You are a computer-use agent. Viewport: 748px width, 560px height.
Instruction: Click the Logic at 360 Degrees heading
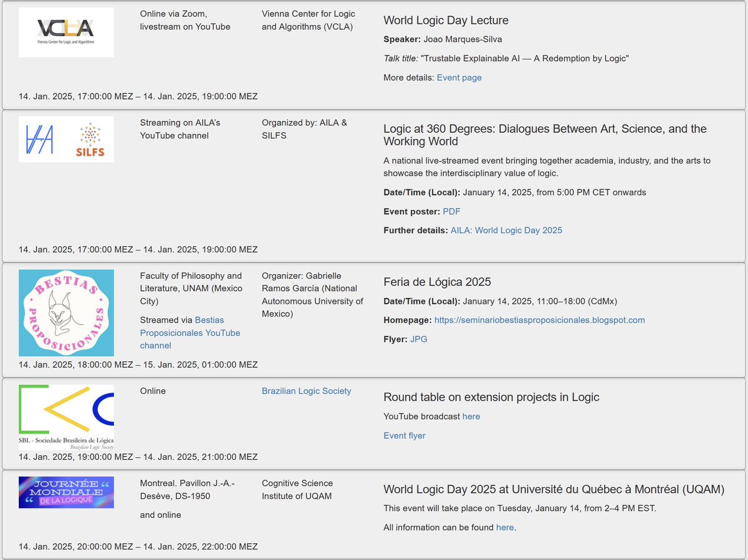[x=545, y=135]
